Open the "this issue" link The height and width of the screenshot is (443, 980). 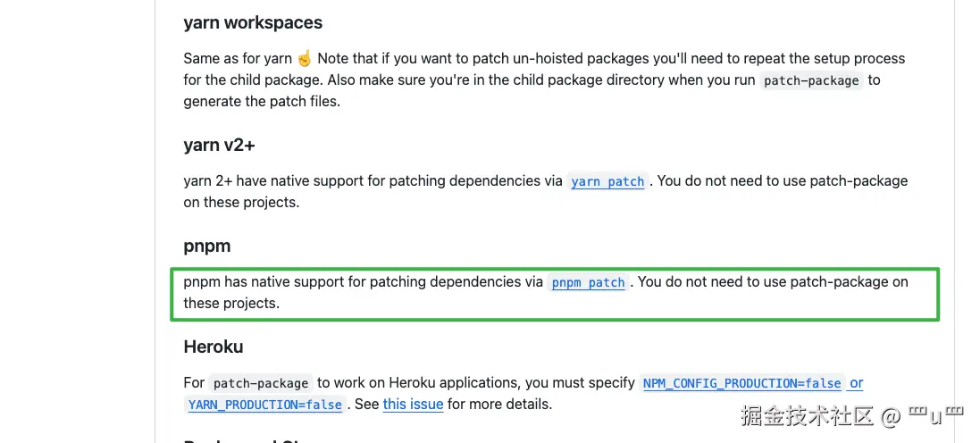click(413, 404)
